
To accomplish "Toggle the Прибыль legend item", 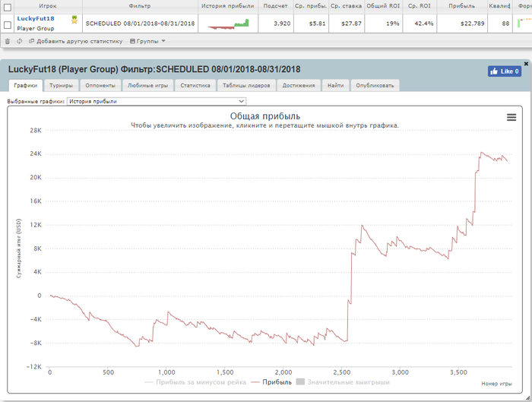I will pos(271,382).
